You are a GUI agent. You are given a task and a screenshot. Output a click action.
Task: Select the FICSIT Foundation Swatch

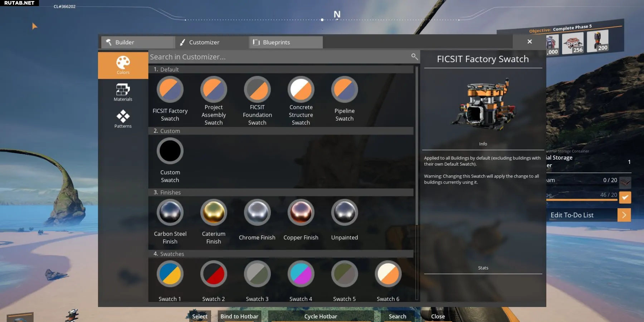257,89
